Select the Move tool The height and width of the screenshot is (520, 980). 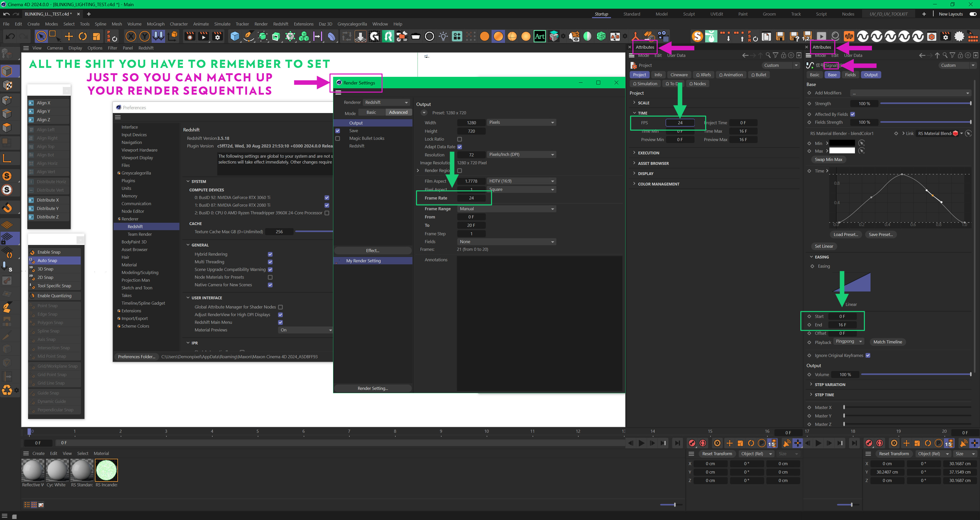(69, 36)
